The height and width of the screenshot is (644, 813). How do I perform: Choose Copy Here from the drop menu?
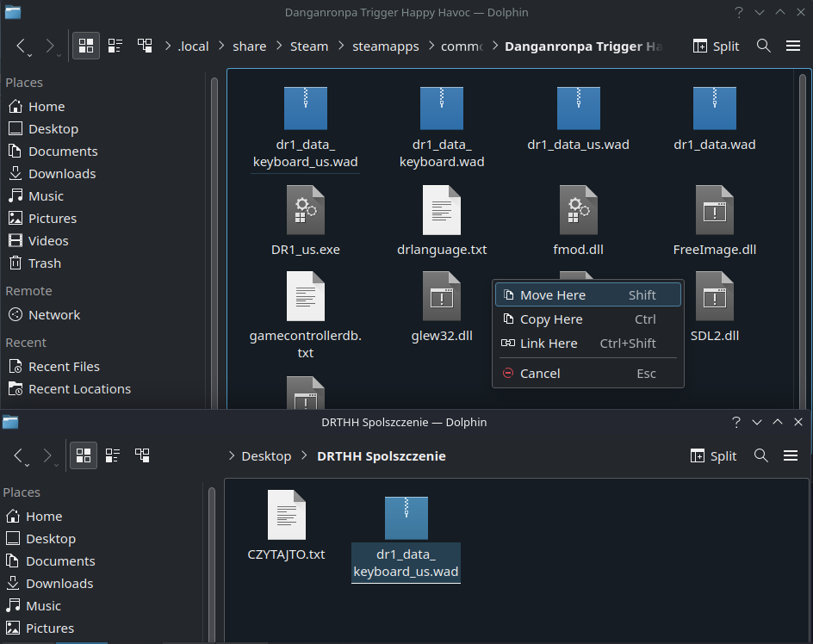point(588,319)
